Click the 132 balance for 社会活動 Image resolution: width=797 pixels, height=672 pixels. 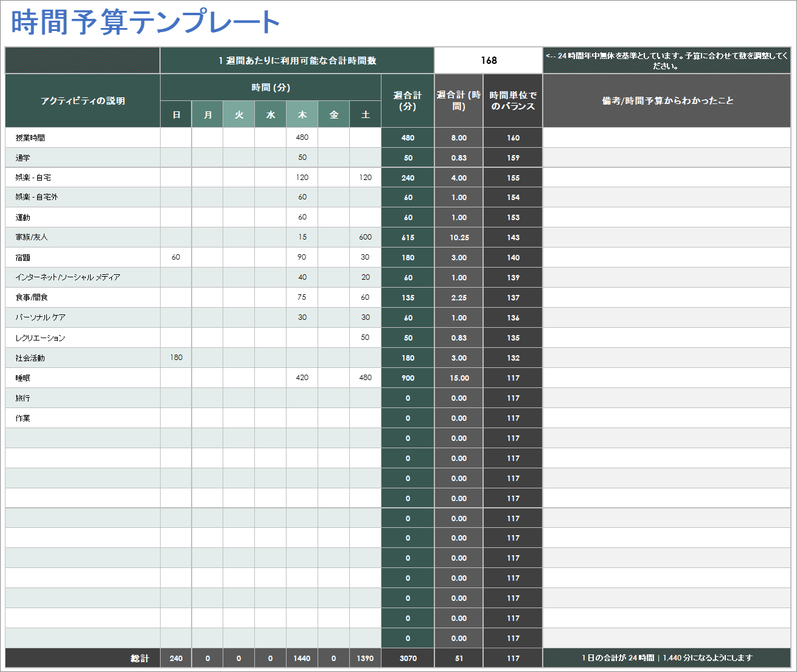pos(513,358)
